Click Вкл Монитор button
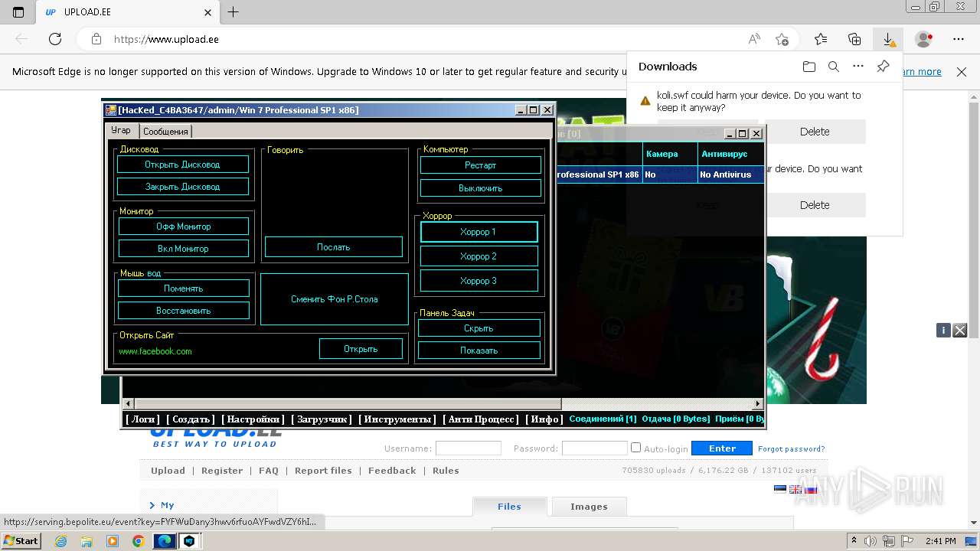The height and width of the screenshot is (551, 980). click(183, 249)
